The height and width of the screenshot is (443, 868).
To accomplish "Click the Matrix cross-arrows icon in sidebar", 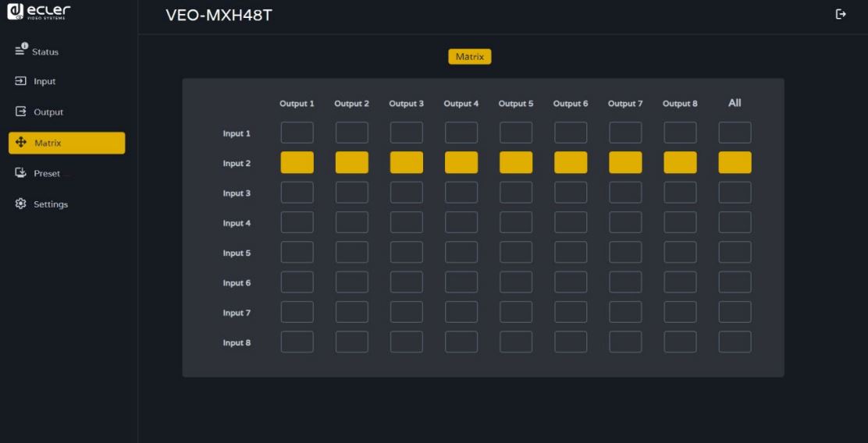I will [x=20, y=143].
